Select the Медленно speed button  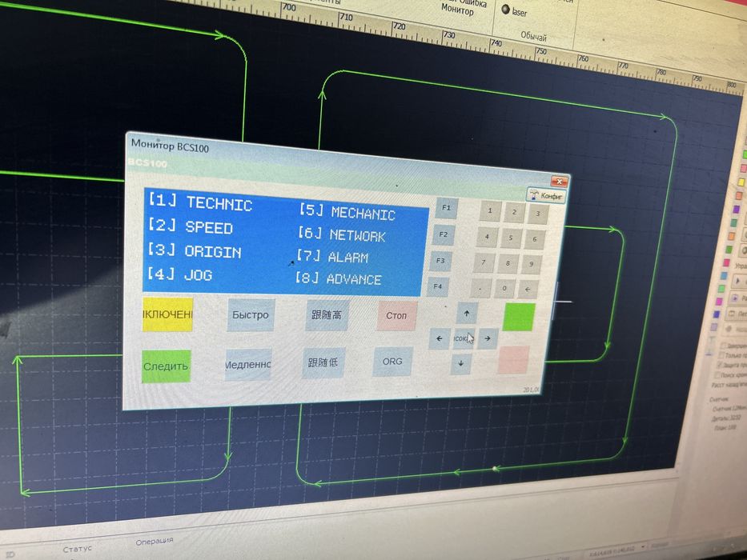coord(247,364)
